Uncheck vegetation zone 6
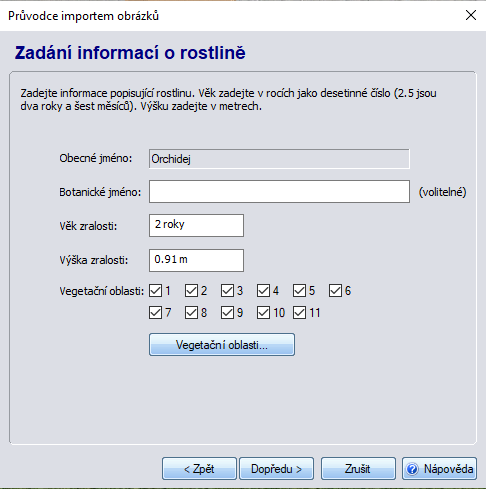486x489 pixels. pos(335,291)
